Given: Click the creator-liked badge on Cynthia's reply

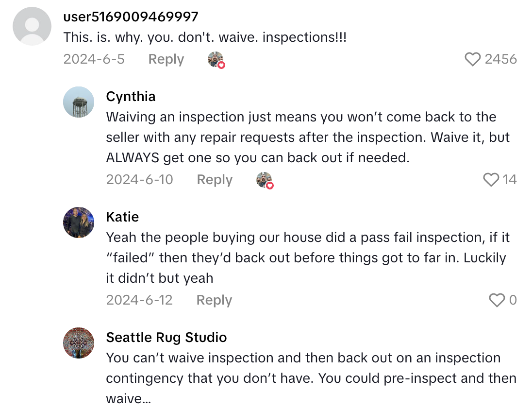Looking at the screenshot, I should coord(264,180).
